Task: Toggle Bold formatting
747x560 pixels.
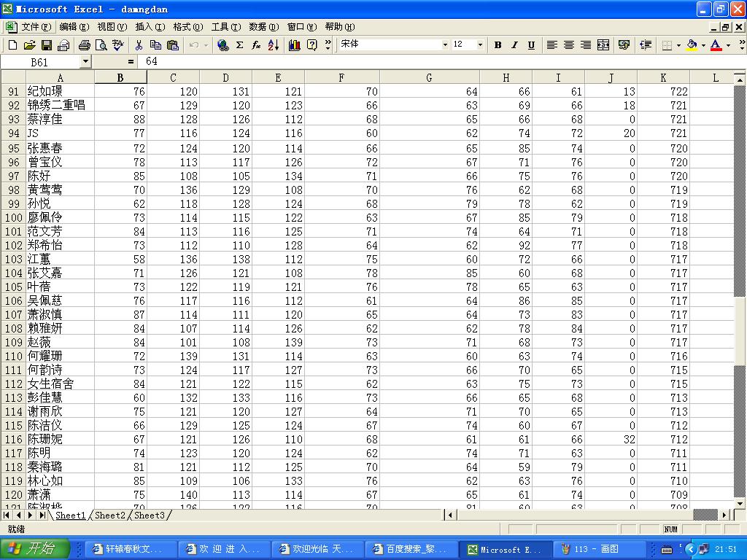Action: point(498,45)
